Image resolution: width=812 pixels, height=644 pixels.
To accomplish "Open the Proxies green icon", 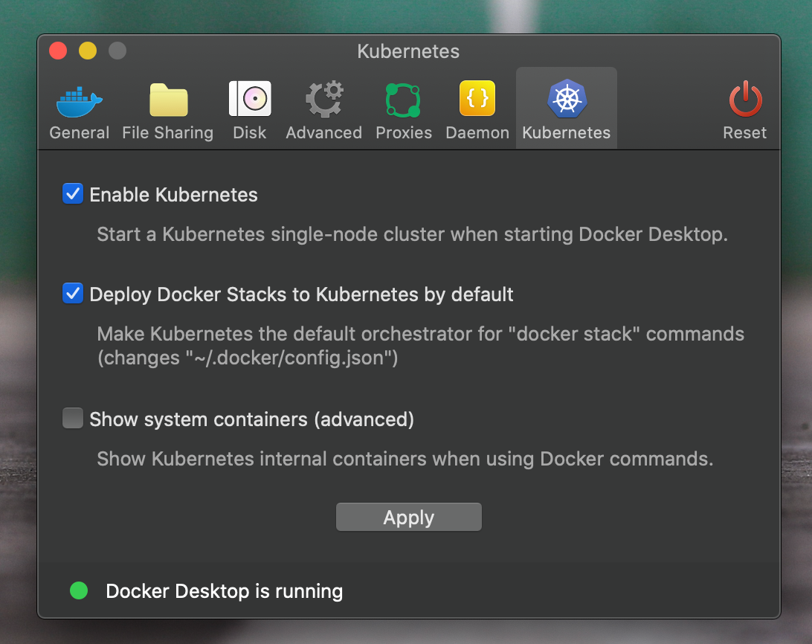I will click(x=403, y=100).
